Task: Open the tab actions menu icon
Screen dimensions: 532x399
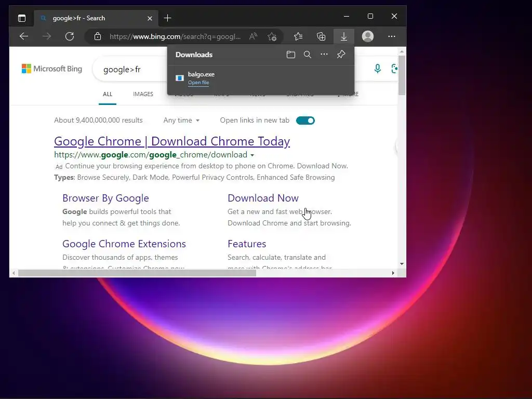Action: (x=22, y=18)
